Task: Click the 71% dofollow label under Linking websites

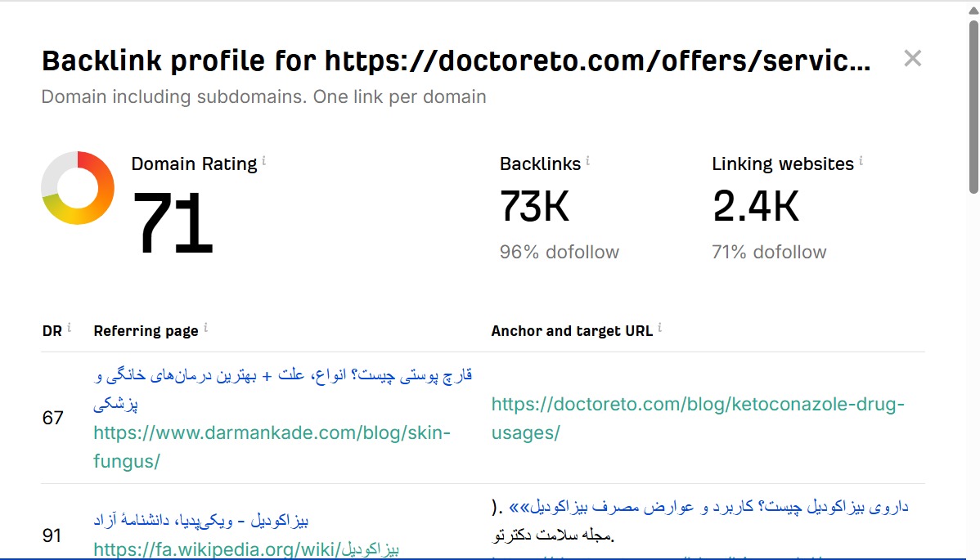Action: point(769,252)
